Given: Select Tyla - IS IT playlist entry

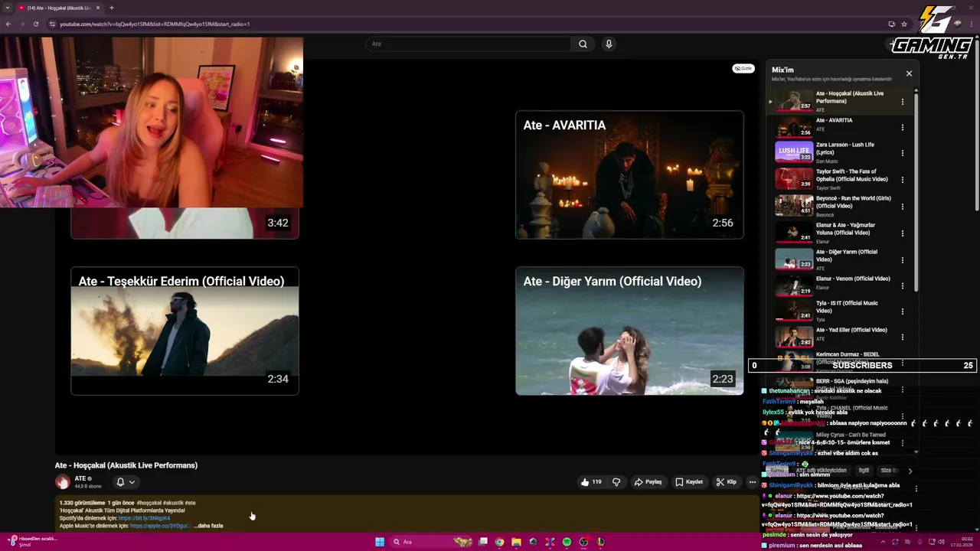Looking at the screenshot, I should [835, 311].
